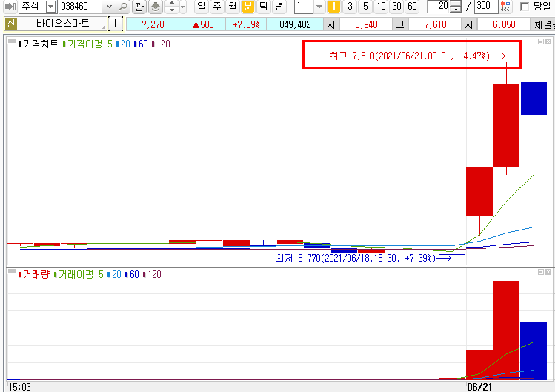Click the 06/21 date axis label
The width and height of the screenshot is (555, 392).
[x=479, y=387]
